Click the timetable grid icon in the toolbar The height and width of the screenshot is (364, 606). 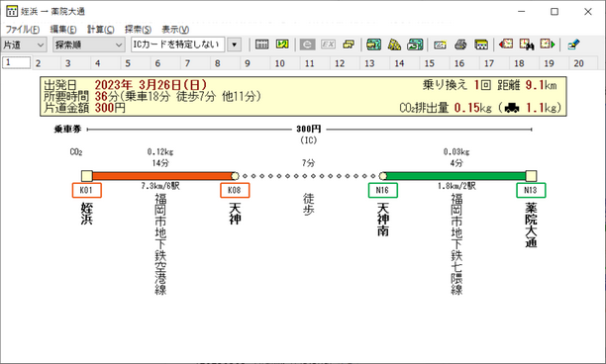(x=261, y=45)
